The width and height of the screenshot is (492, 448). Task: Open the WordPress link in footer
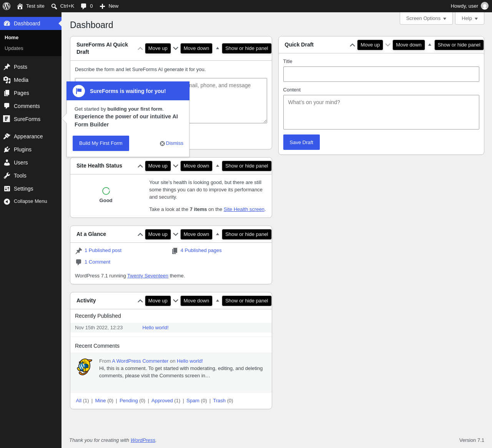coord(143,440)
